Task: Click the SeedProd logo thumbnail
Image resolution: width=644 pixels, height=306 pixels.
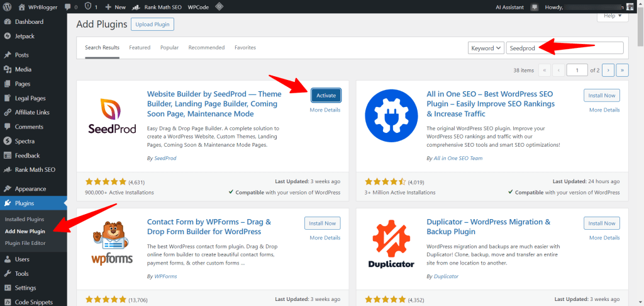Action: [x=112, y=117]
